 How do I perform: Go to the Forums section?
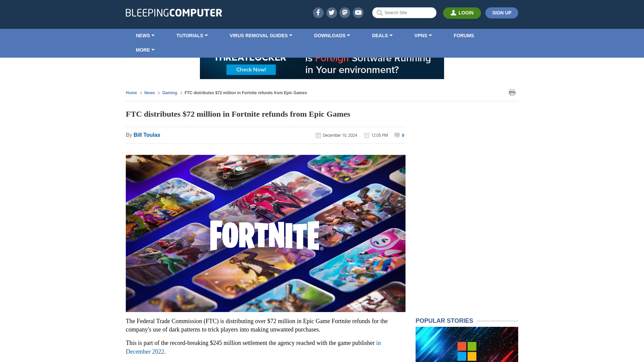point(464,36)
